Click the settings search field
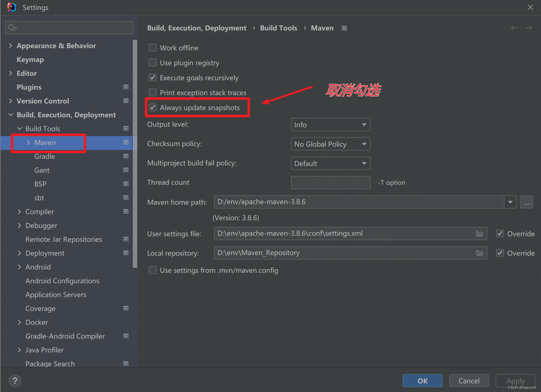 point(69,27)
